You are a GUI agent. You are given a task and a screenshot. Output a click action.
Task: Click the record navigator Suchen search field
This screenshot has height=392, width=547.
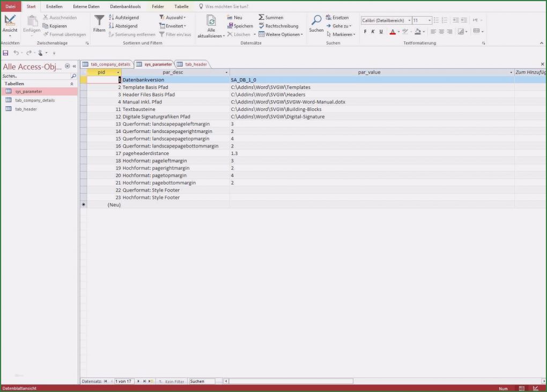tap(202, 381)
